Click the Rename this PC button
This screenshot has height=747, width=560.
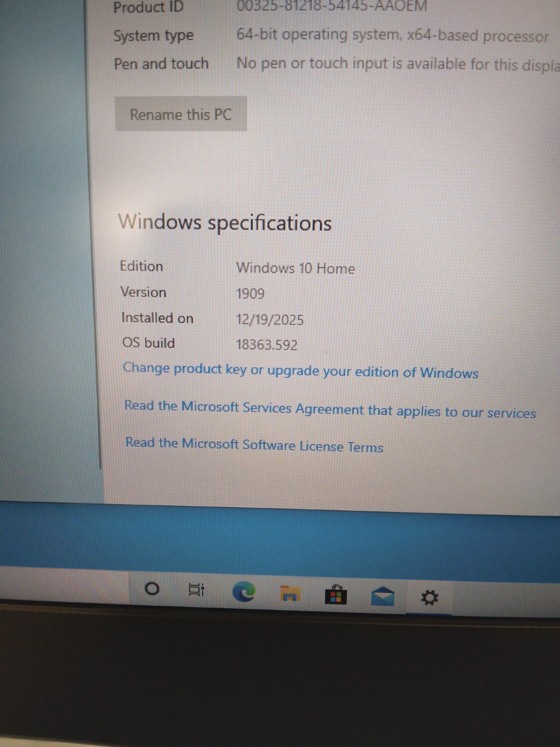coord(181,114)
